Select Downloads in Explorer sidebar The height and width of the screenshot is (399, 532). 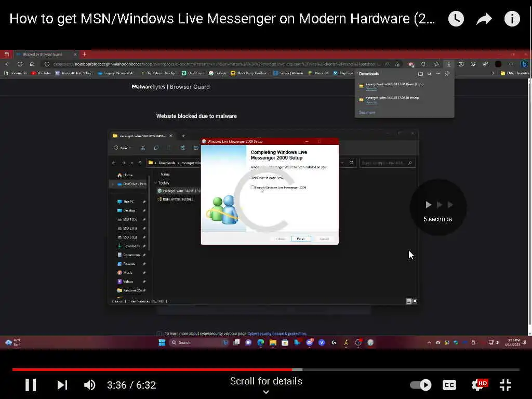point(129,246)
